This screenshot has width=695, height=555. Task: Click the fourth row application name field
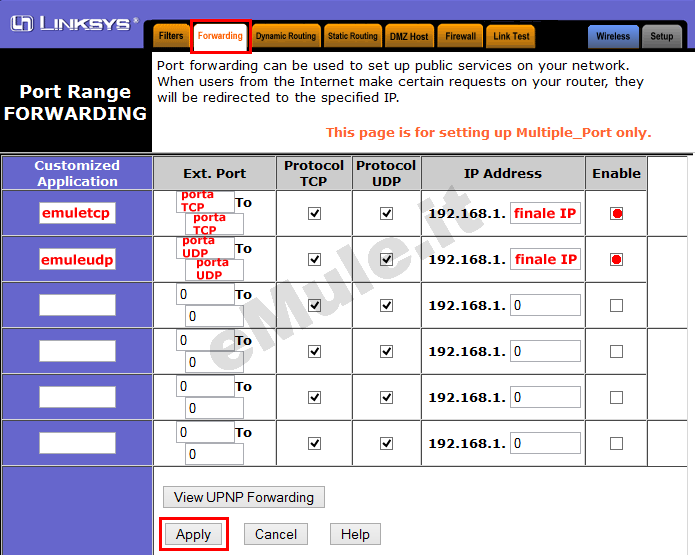point(77,351)
